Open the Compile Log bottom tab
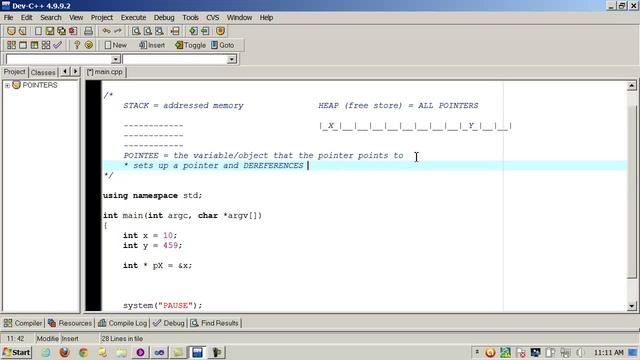The image size is (640, 360). pos(122,323)
